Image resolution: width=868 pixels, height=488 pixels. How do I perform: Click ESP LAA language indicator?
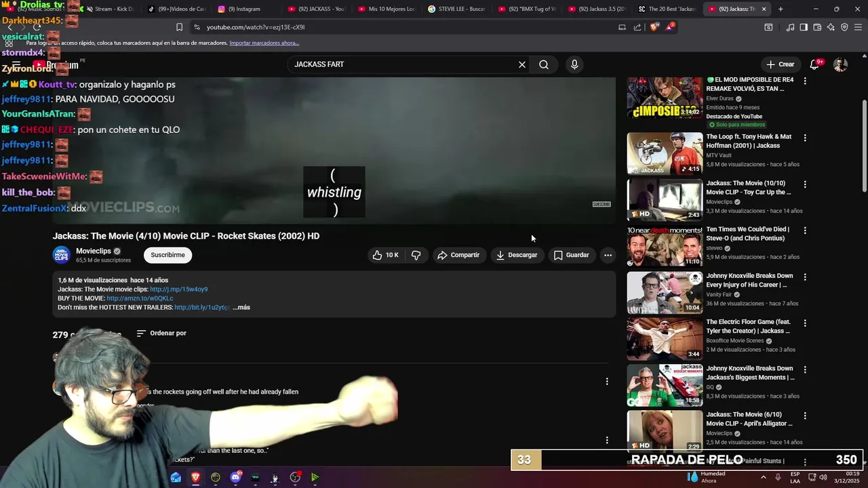click(x=795, y=477)
